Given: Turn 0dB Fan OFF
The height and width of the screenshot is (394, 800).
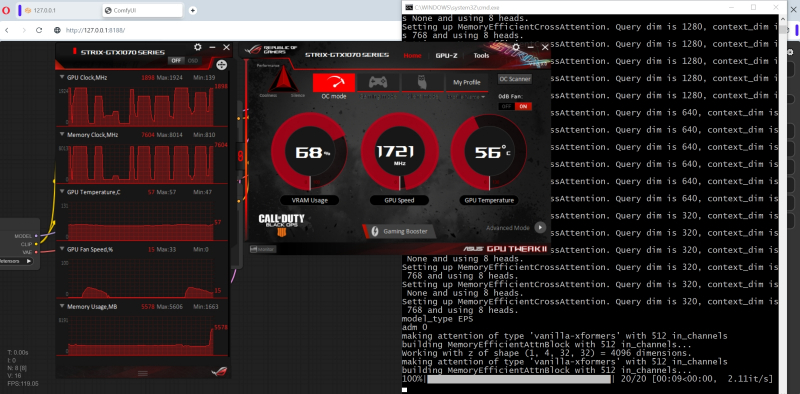Looking at the screenshot, I should pyautogui.click(x=507, y=106).
